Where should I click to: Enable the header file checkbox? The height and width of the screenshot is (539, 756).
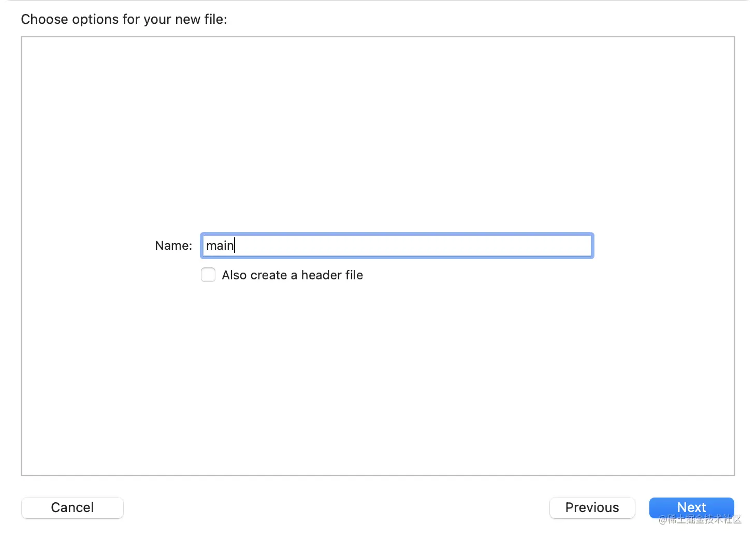(x=208, y=275)
